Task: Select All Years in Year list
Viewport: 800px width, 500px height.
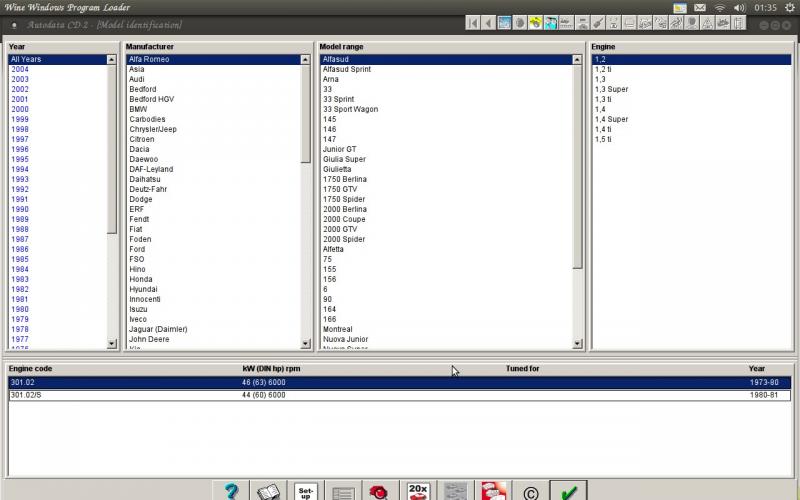Action: 57,59
